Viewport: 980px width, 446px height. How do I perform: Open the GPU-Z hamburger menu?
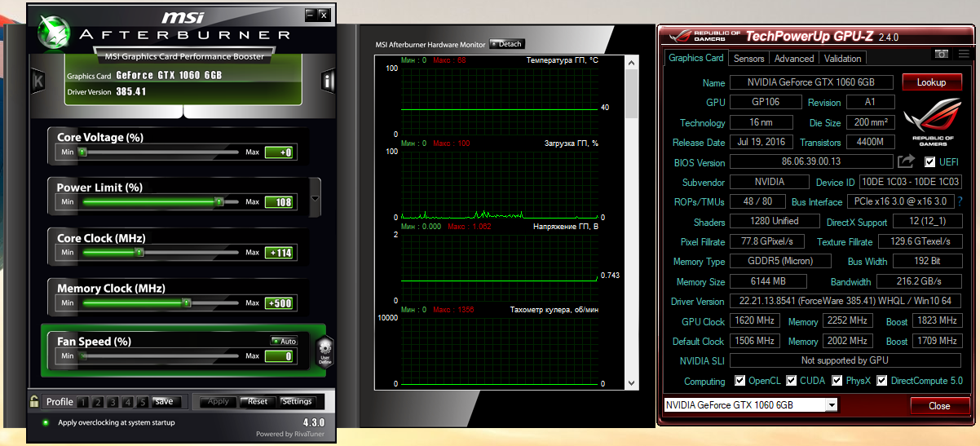pyautogui.click(x=963, y=54)
